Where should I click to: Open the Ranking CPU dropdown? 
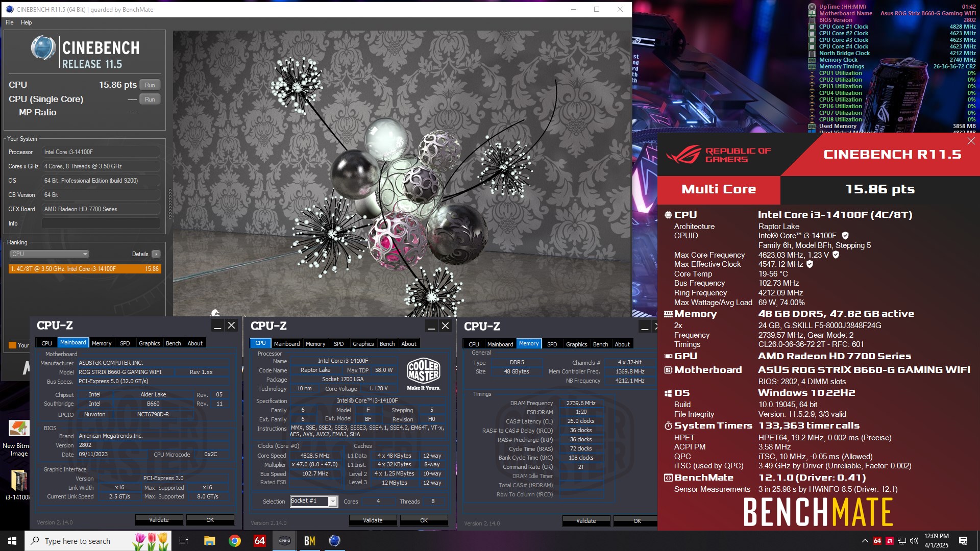[49, 254]
